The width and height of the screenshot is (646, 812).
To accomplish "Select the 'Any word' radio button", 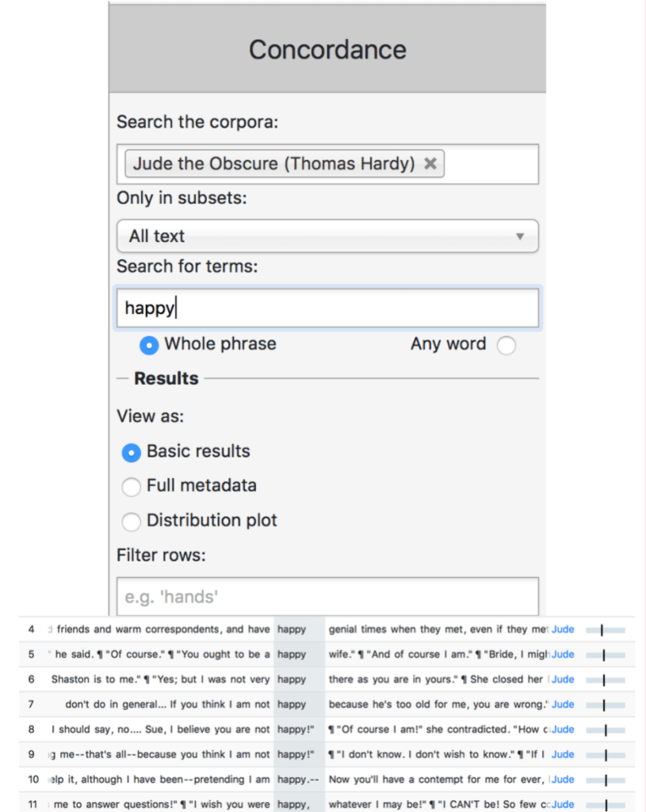I will [506, 345].
